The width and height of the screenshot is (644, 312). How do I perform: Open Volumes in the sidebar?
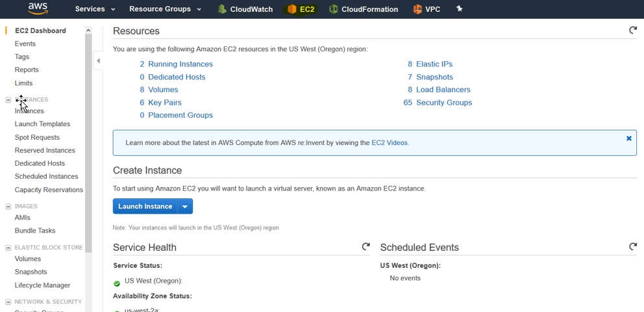tap(28, 259)
